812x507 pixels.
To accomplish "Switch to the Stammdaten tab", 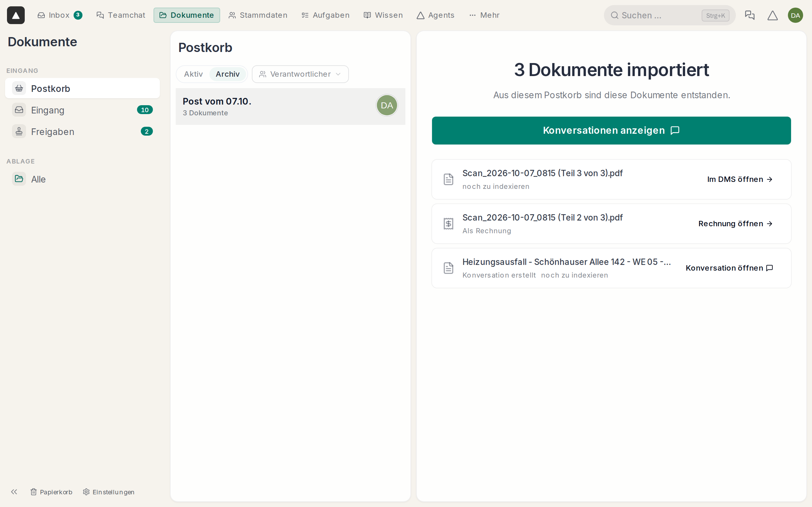I will click(x=258, y=15).
